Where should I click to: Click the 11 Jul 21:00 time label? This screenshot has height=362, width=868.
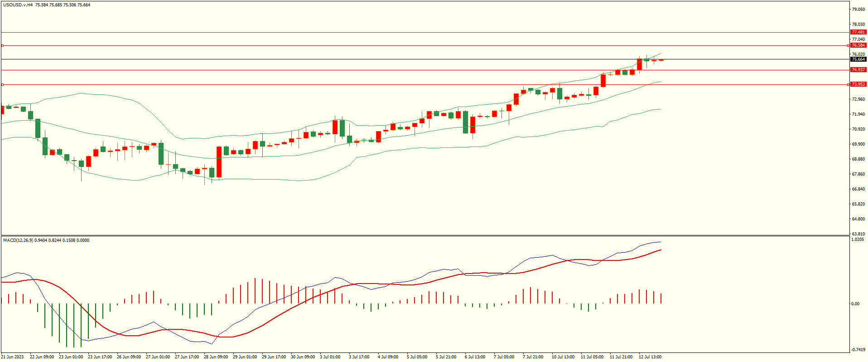point(621,357)
